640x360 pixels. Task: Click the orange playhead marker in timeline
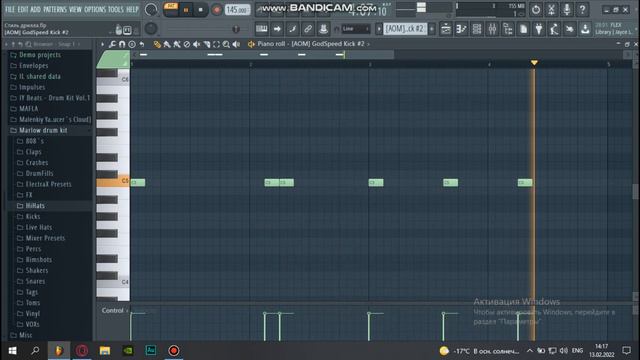pyautogui.click(x=534, y=62)
